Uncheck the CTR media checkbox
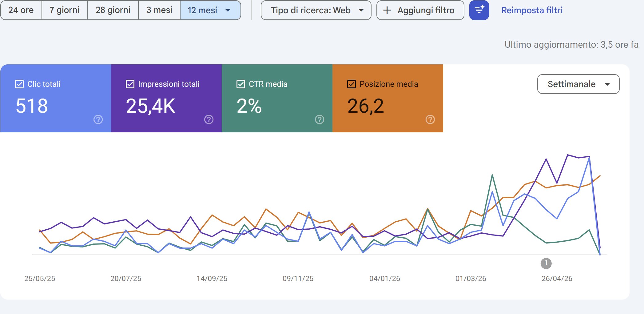644x314 pixels. pyautogui.click(x=241, y=84)
